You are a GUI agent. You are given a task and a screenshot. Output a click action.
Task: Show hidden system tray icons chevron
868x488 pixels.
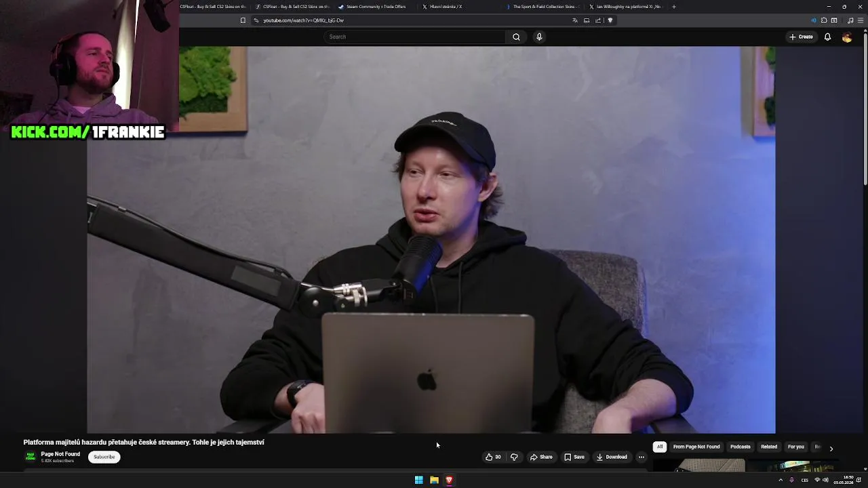click(x=781, y=480)
